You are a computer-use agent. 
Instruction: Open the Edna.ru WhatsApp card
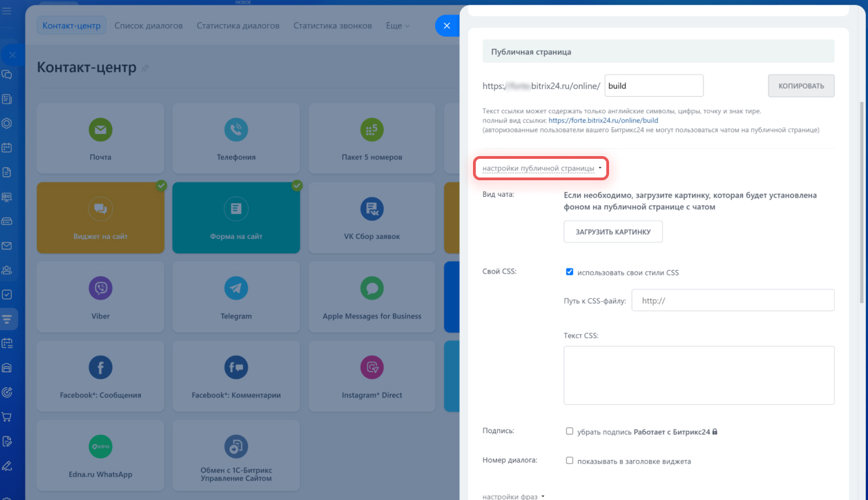100,456
